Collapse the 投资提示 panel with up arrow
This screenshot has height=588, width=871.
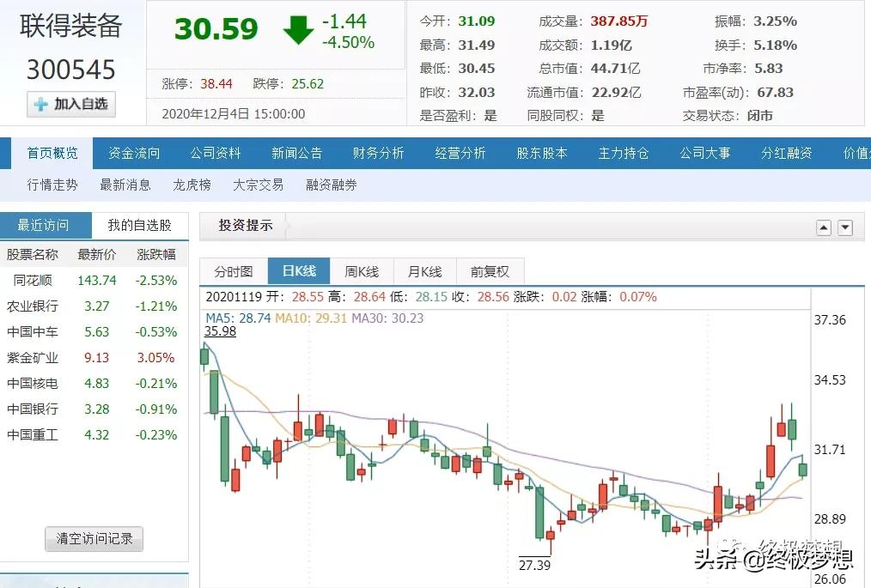(824, 227)
